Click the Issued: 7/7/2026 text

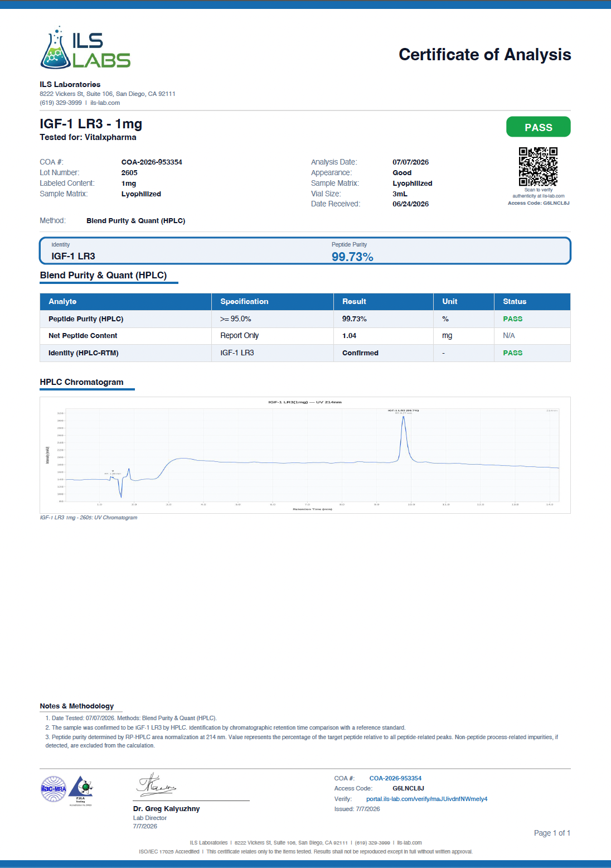[357, 809]
